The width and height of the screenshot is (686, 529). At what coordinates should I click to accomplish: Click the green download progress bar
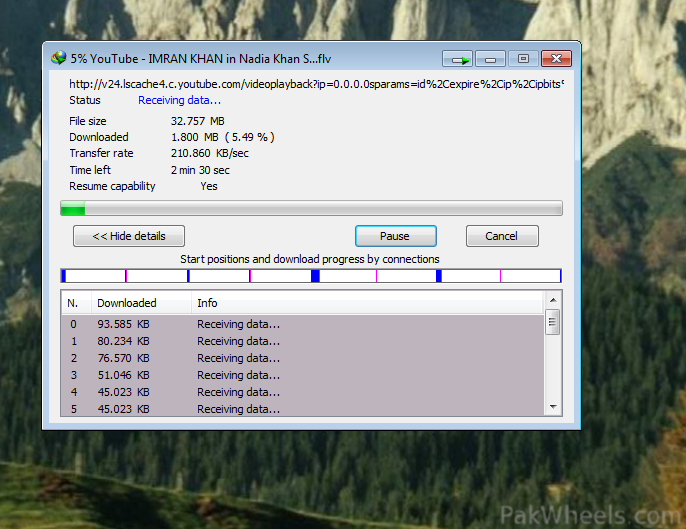point(311,208)
